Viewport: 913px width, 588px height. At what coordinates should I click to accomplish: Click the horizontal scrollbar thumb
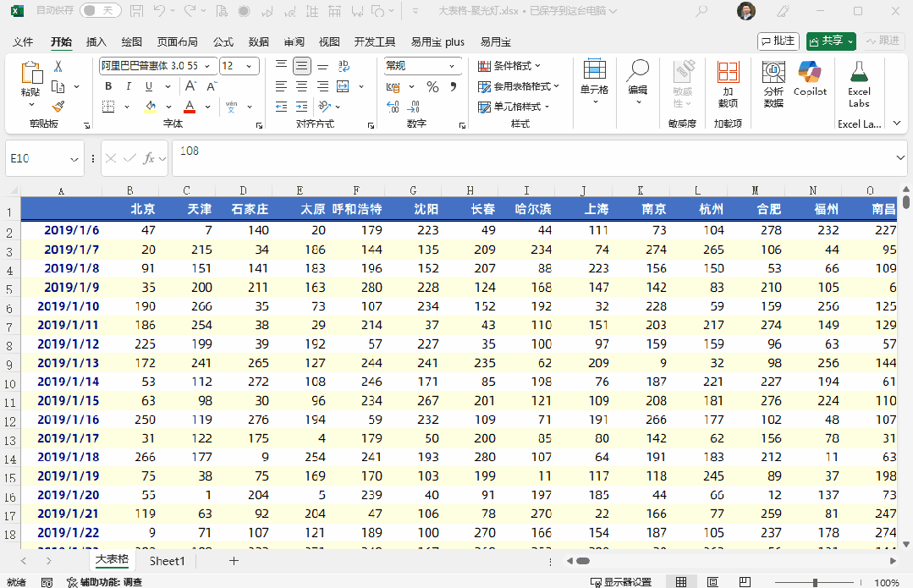coord(583,561)
